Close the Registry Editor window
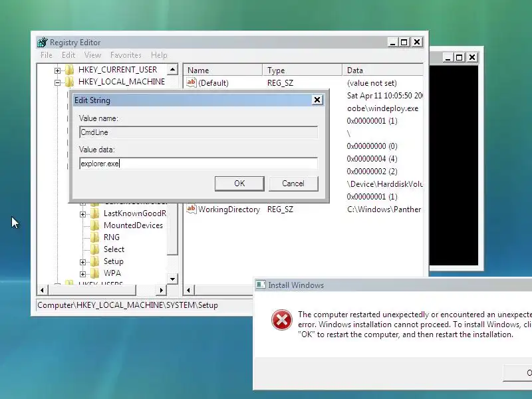This screenshot has width=532, height=399. click(417, 42)
